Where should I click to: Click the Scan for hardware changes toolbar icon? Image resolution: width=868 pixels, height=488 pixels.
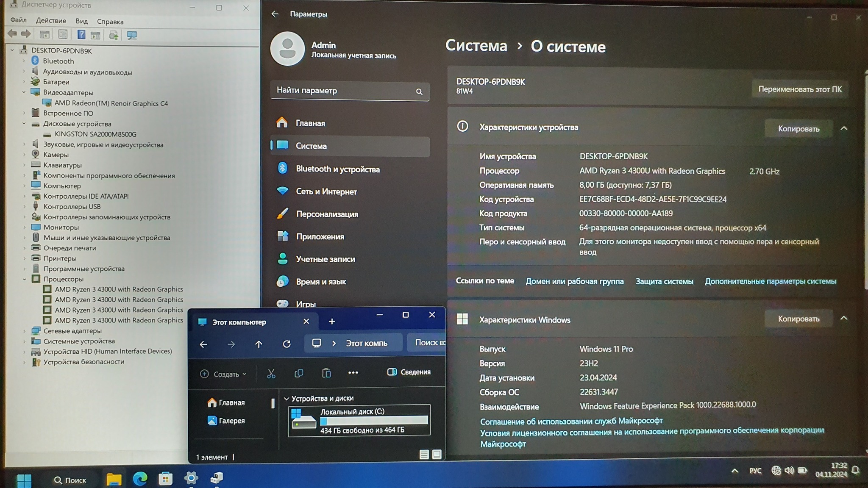(132, 35)
